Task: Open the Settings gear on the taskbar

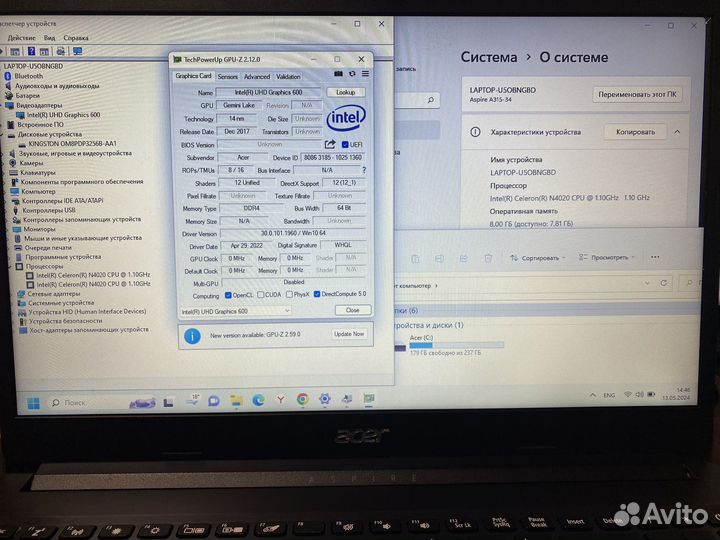Action: coord(325,399)
